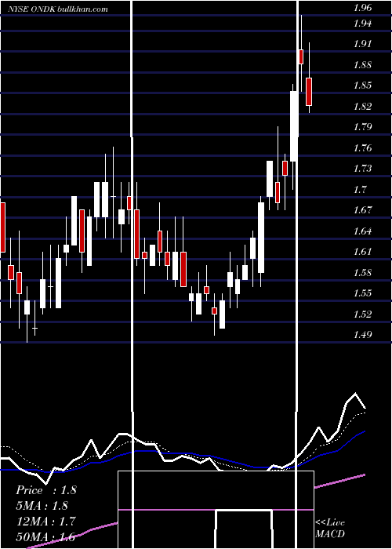Screen dimensions: 392x549
Task: Click the 1.52 price axis label
Action: (x=362, y=314)
